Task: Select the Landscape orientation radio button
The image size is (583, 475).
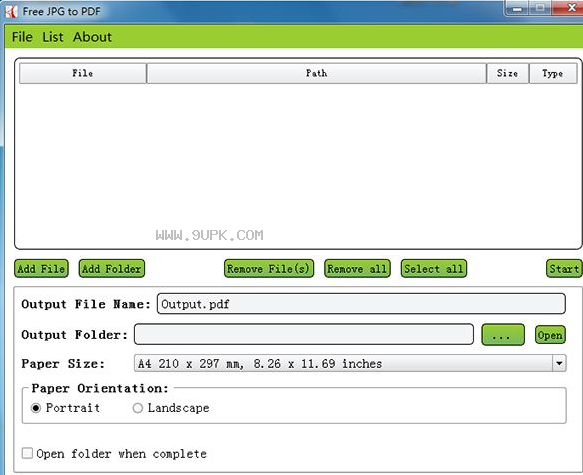Action: (x=138, y=408)
